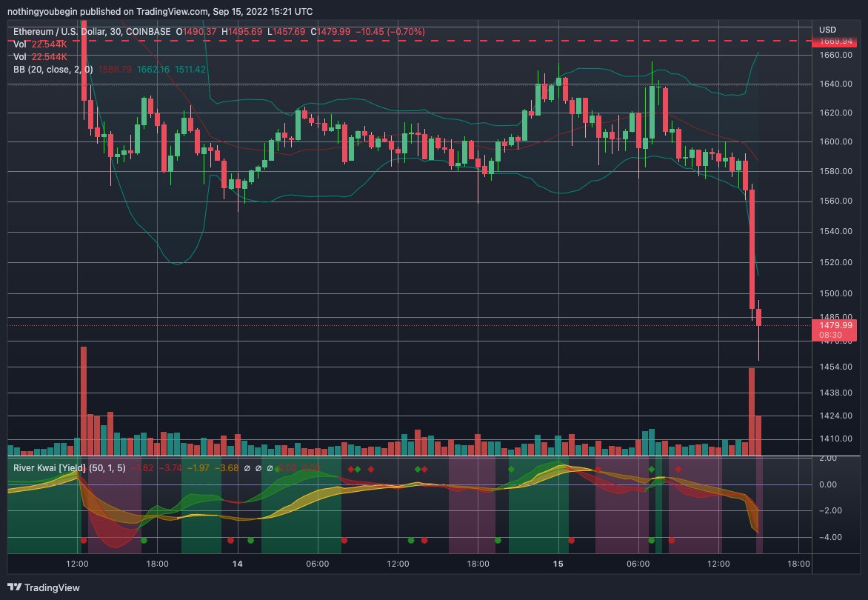
Task: Click the 1500.00 price axis label
Action: pos(835,293)
